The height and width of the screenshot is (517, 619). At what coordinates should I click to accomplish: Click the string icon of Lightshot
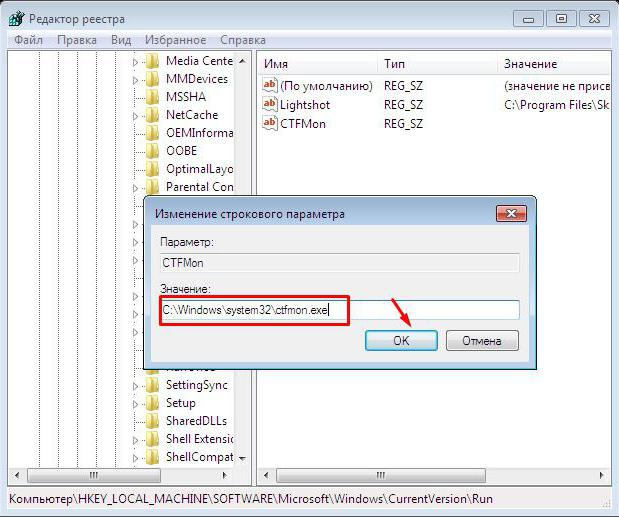(x=270, y=104)
